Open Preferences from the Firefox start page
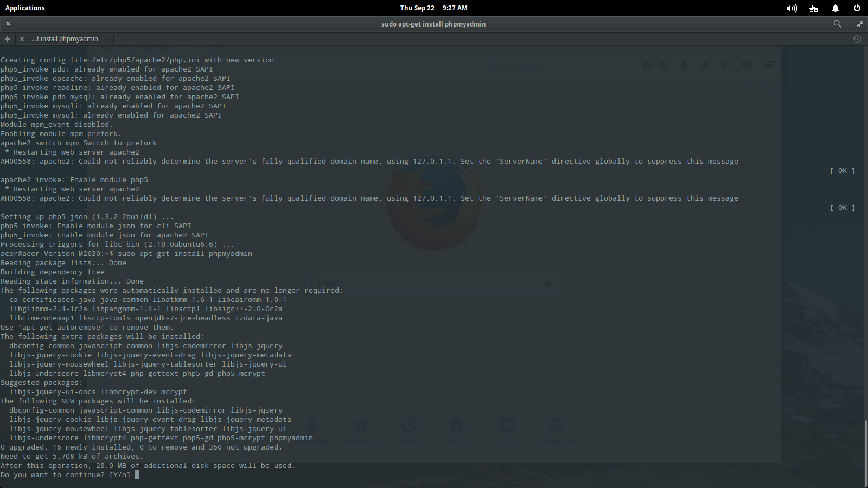This screenshot has height=488, width=868. [x=556, y=429]
